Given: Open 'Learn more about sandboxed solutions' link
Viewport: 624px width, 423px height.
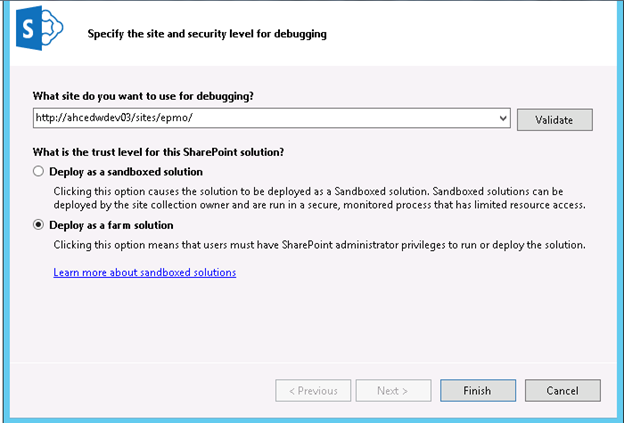Looking at the screenshot, I should coord(144,272).
